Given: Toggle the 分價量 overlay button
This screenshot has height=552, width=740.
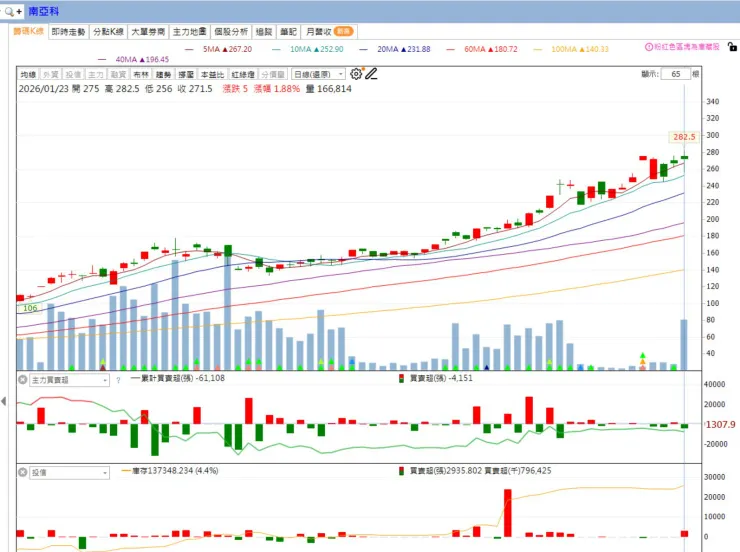Looking at the screenshot, I should click(273, 74).
